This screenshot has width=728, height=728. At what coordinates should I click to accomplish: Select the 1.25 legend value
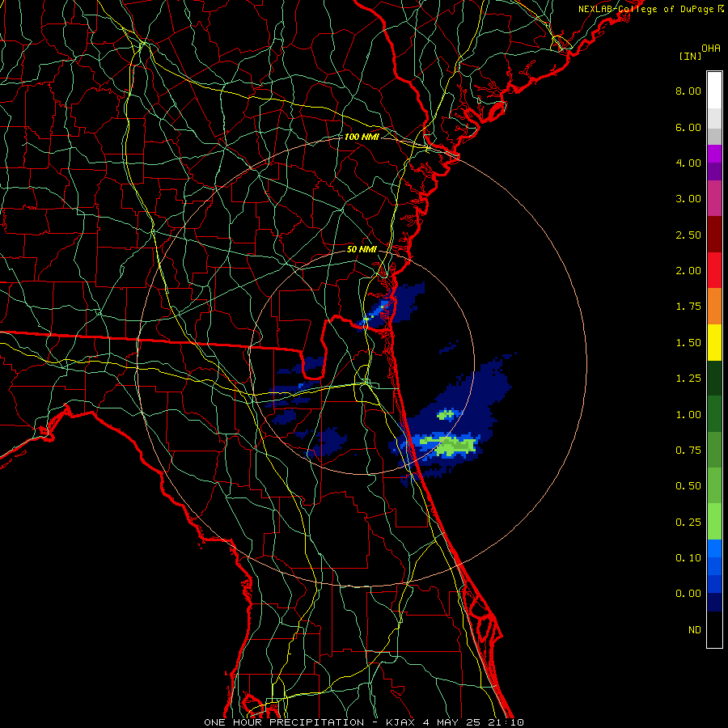point(688,379)
